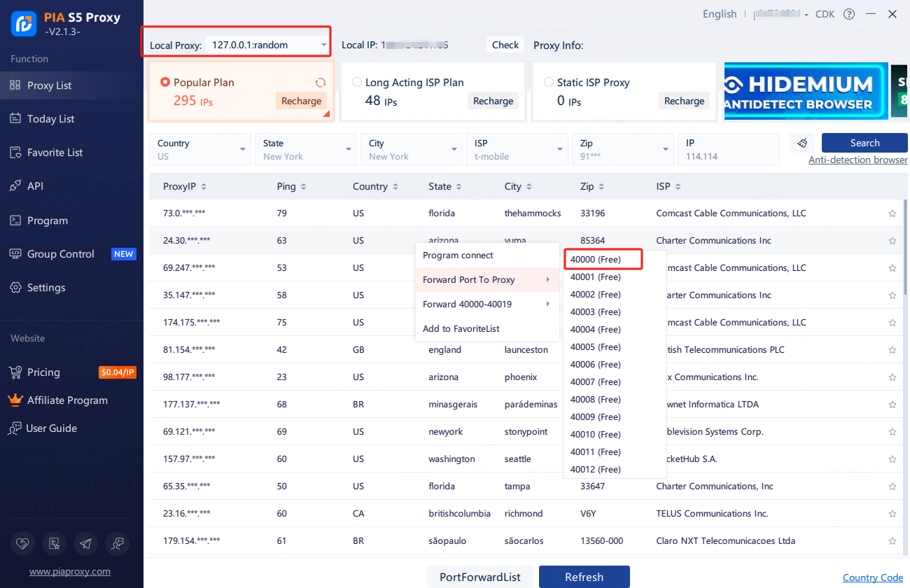The image size is (910, 588).
Task: Open the Zip filter dropdown
Action: 623,149
